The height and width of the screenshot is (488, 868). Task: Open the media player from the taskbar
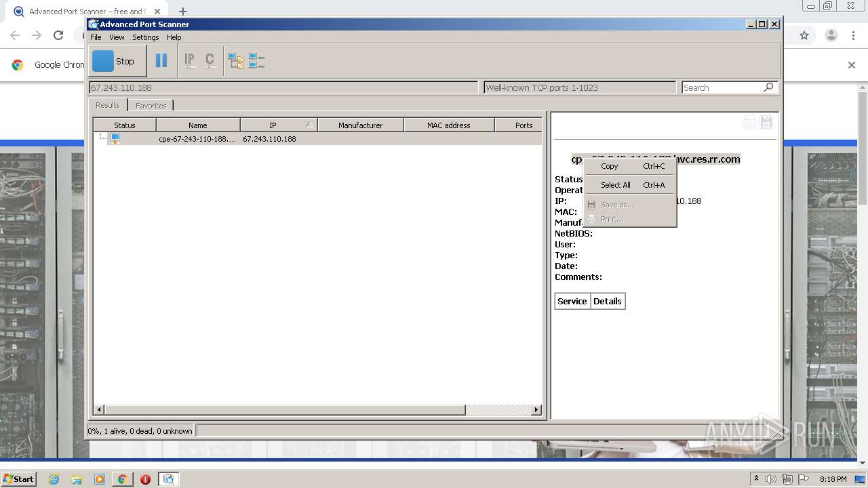click(x=100, y=479)
